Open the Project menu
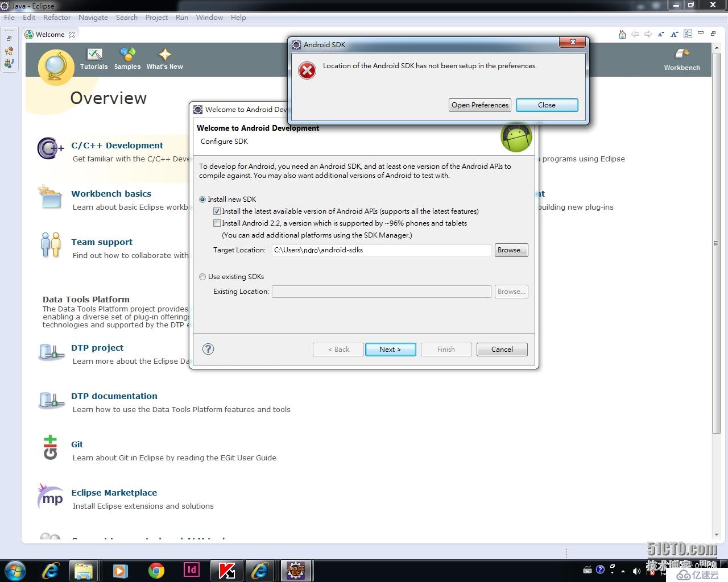Image resolution: width=728 pixels, height=582 pixels. (x=156, y=18)
